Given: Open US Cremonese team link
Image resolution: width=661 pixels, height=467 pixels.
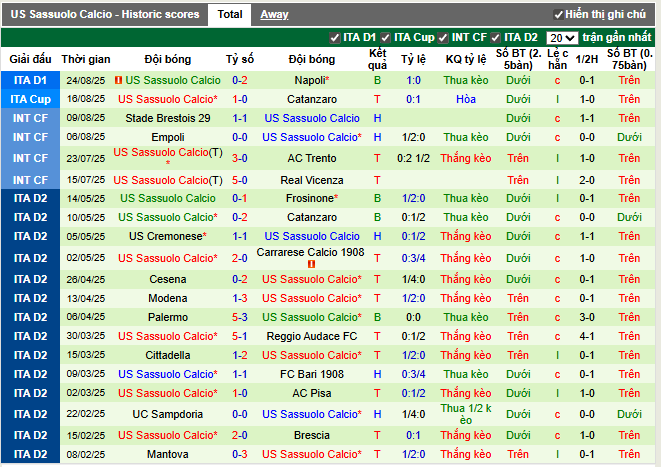Looking at the screenshot, I should 166,236.
